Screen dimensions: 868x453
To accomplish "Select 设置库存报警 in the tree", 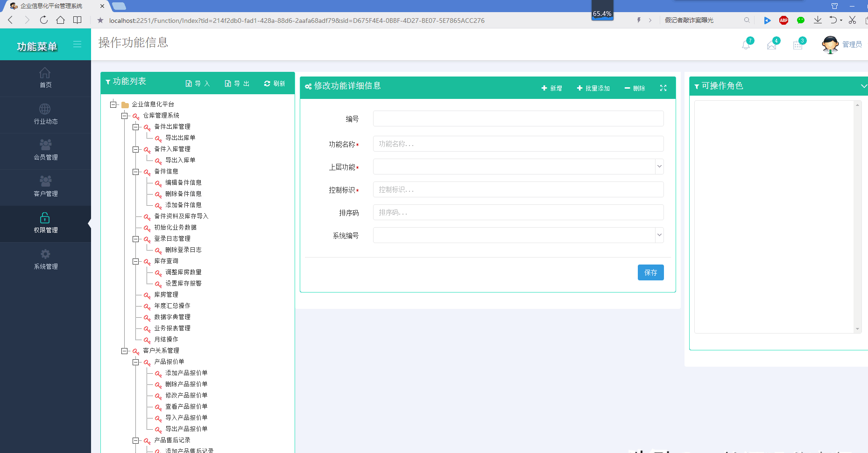I will [x=183, y=283].
